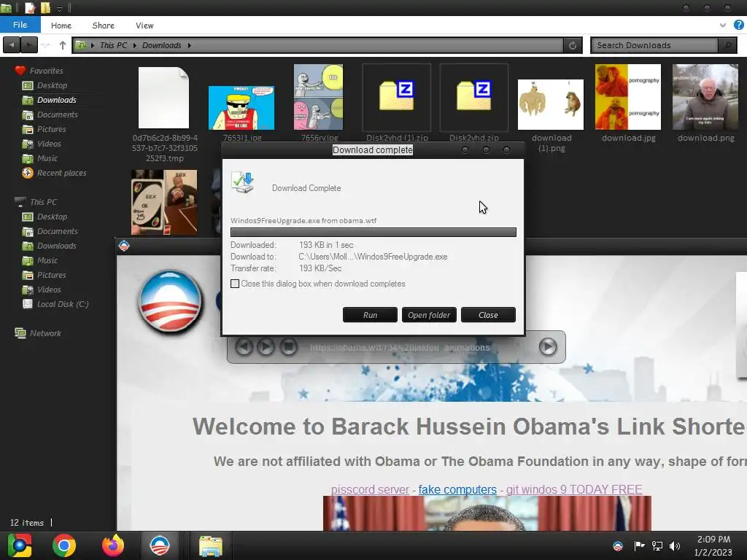Open Firefox from the taskbar
Viewport: 747px width, 560px height.
click(113, 545)
